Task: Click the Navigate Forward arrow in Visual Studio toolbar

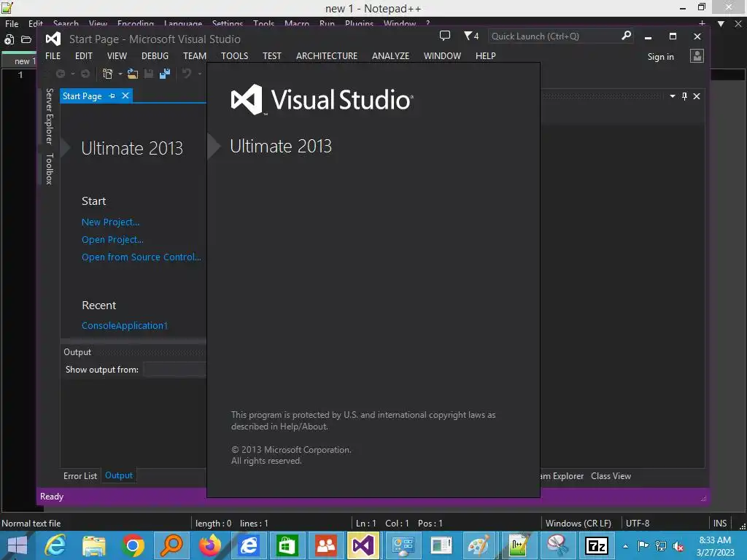Action: point(85,74)
